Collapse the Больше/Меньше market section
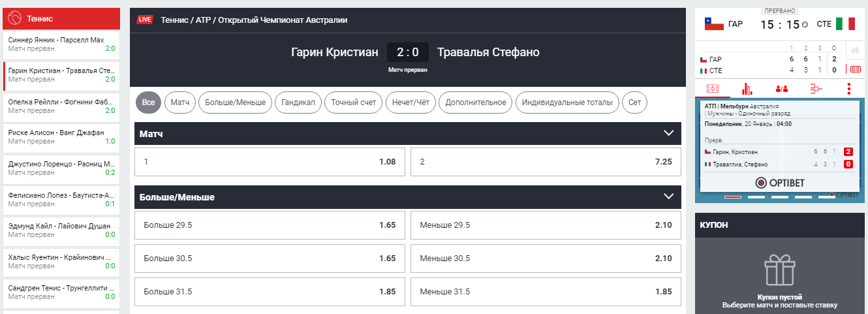868x314 pixels. pyautogui.click(x=668, y=196)
